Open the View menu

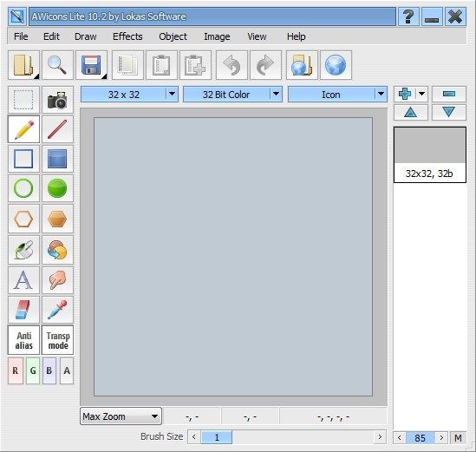[x=257, y=36]
